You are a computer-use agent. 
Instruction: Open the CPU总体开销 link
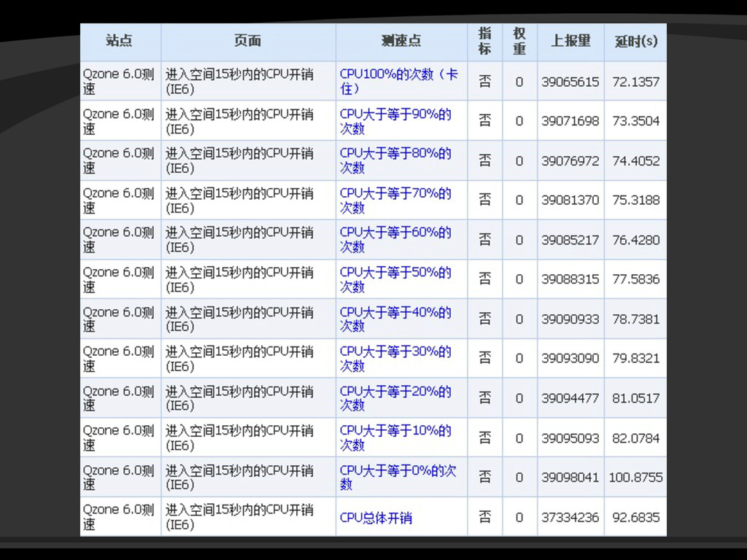tap(376, 518)
